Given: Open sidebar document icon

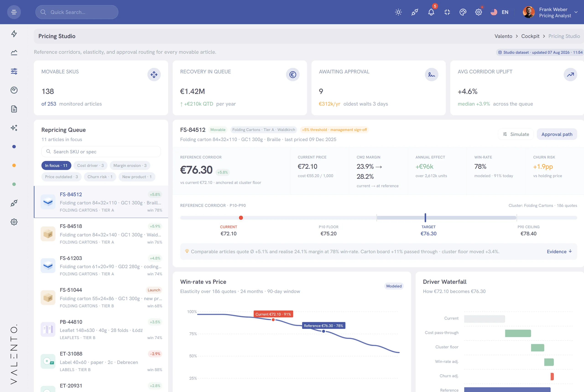Looking at the screenshot, I should click(14, 109).
